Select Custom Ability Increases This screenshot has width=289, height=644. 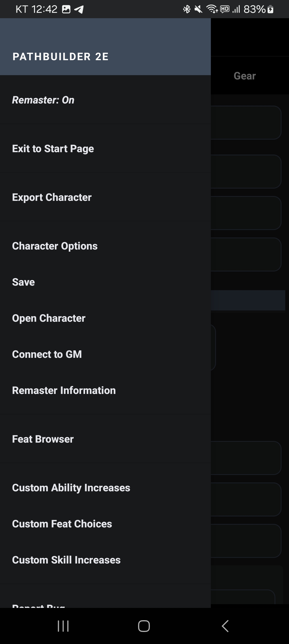coord(71,488)
